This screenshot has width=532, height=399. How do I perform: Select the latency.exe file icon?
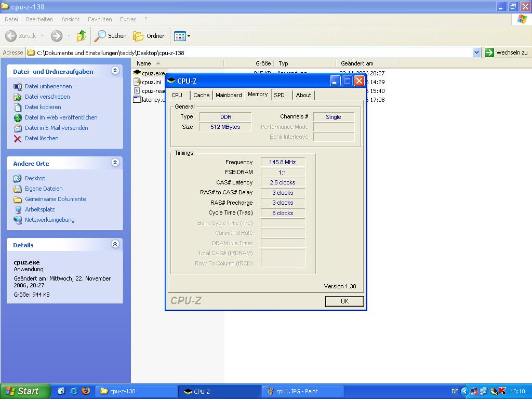[137, 99]
